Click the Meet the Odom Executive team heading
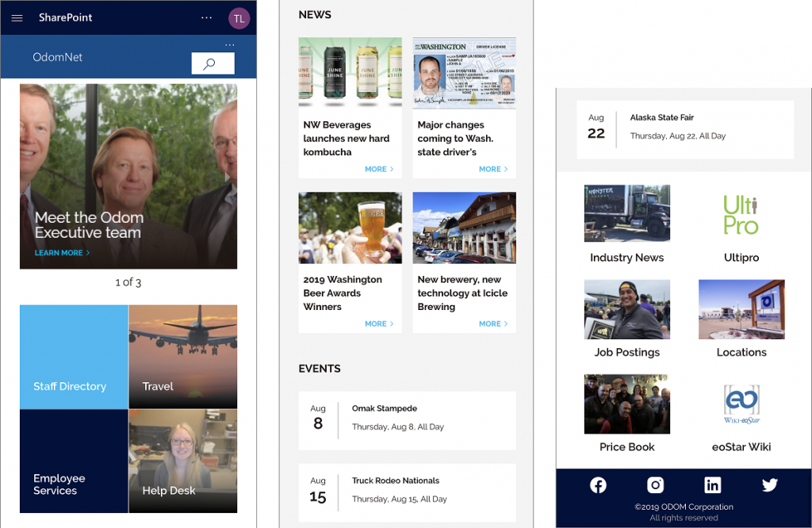The image size is (812, 528). pos(89,225)
